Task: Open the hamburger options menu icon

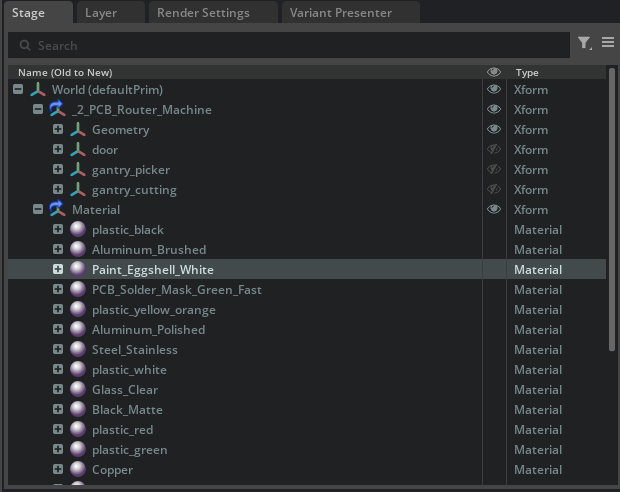Action: point(607,43)
